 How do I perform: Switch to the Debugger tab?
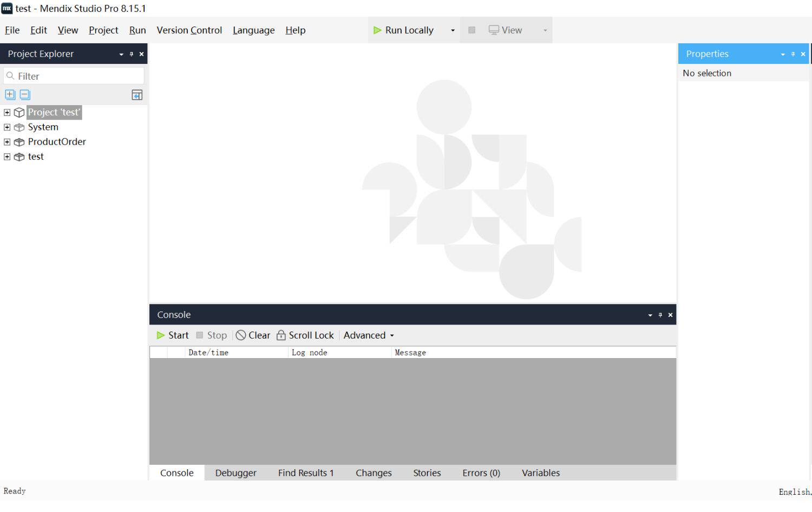(x=236, y=473)
